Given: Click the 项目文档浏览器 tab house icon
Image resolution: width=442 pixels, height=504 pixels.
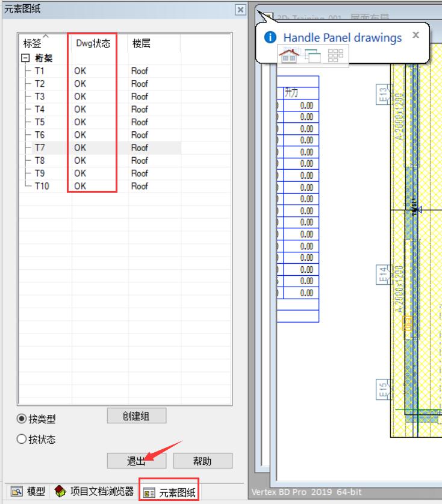Looking at the screenshot, I should 60,491.
